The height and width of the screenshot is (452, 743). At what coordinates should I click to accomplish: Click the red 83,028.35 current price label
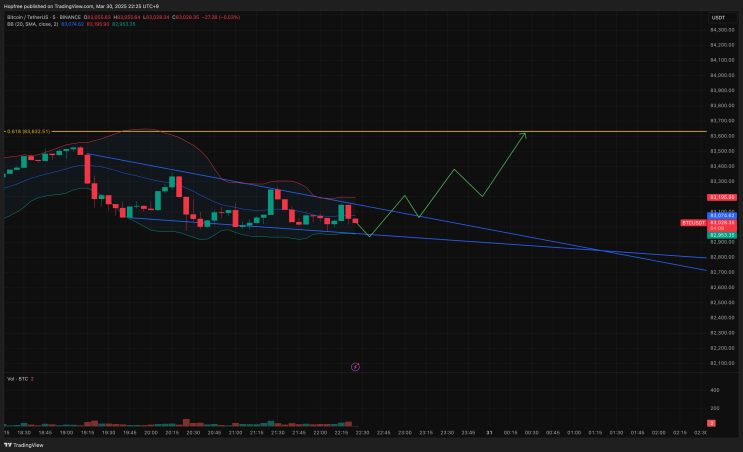722,223
